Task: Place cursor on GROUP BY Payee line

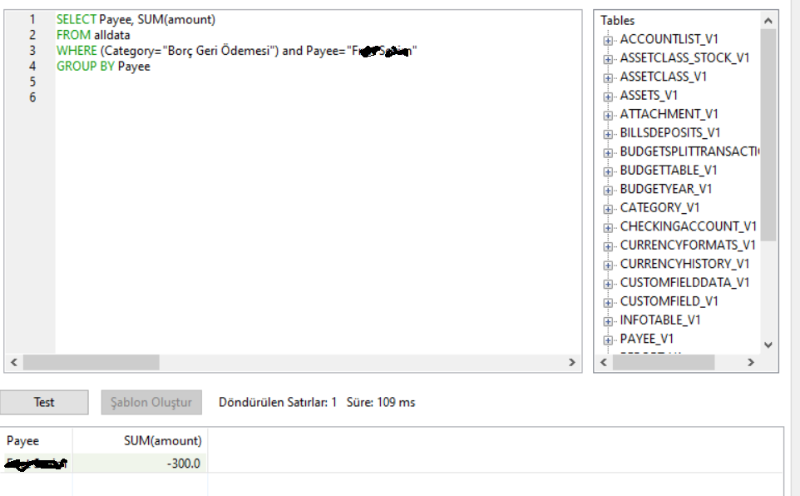Action: 103,66
